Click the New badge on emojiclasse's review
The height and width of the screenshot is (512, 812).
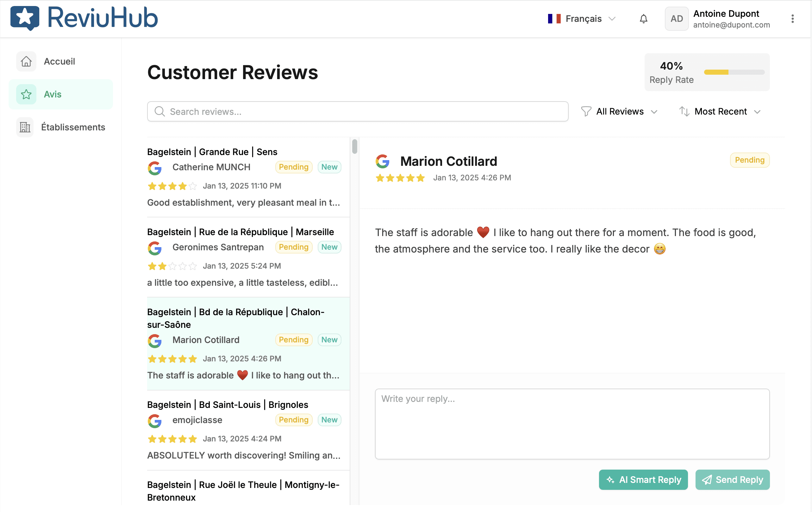[329, 420]
